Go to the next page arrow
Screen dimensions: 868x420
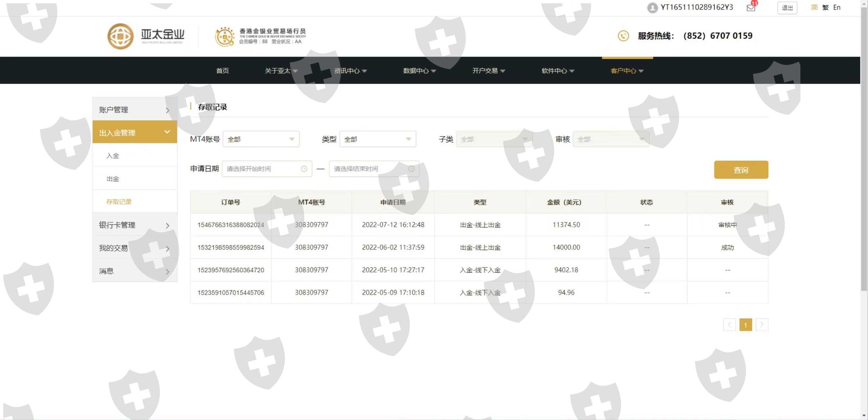click(762, 325)
